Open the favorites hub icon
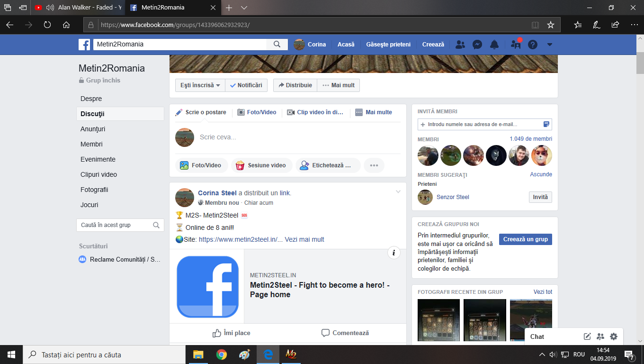 (578, 25)
